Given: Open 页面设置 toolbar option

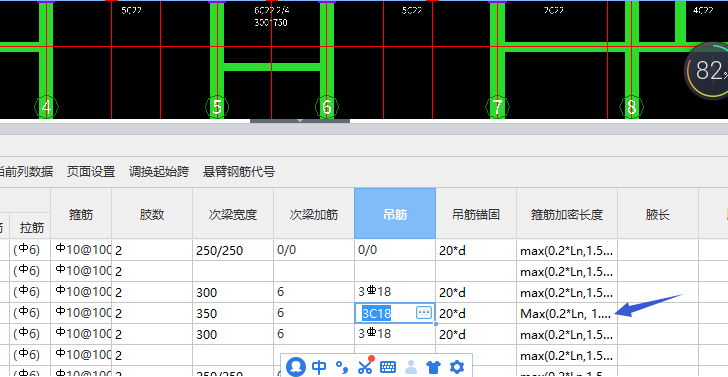Looking at the screenshot, I should (x=91, y=172).
